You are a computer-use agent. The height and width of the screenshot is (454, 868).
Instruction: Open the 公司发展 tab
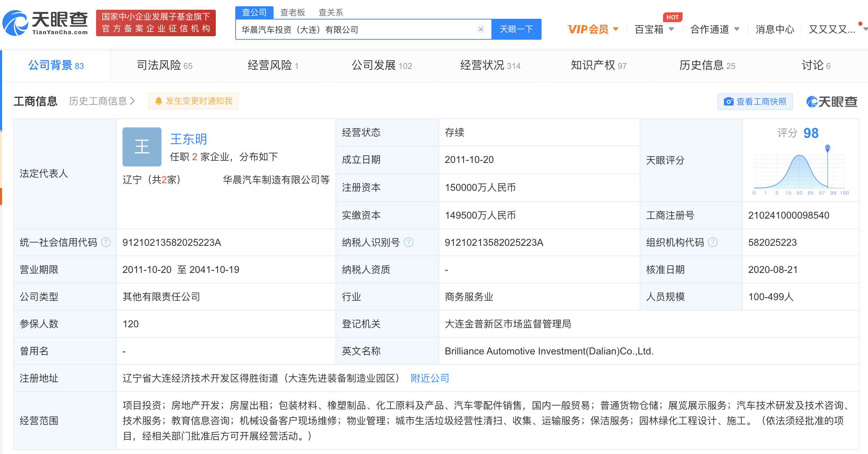[382, 65]
